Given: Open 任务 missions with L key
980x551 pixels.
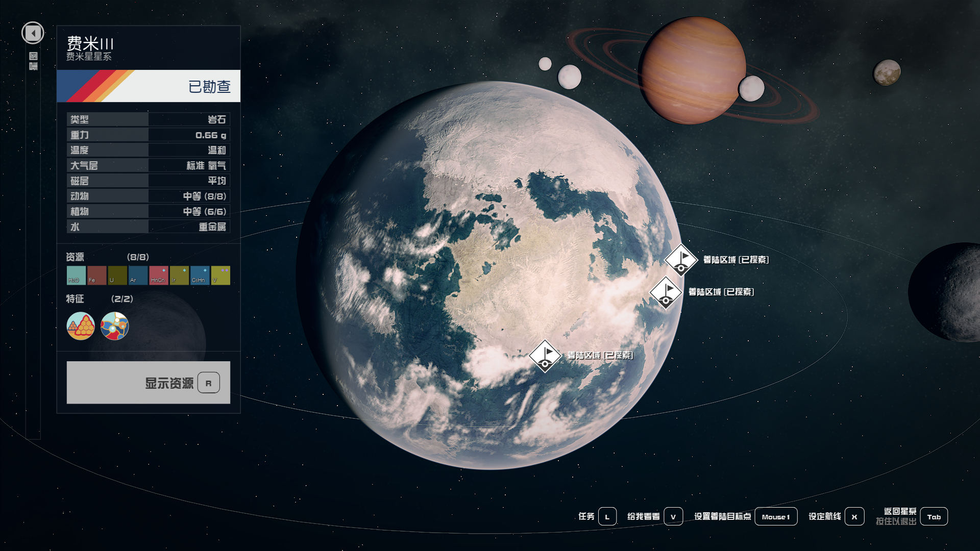Looking at the screenshot, I should [597, 516].
